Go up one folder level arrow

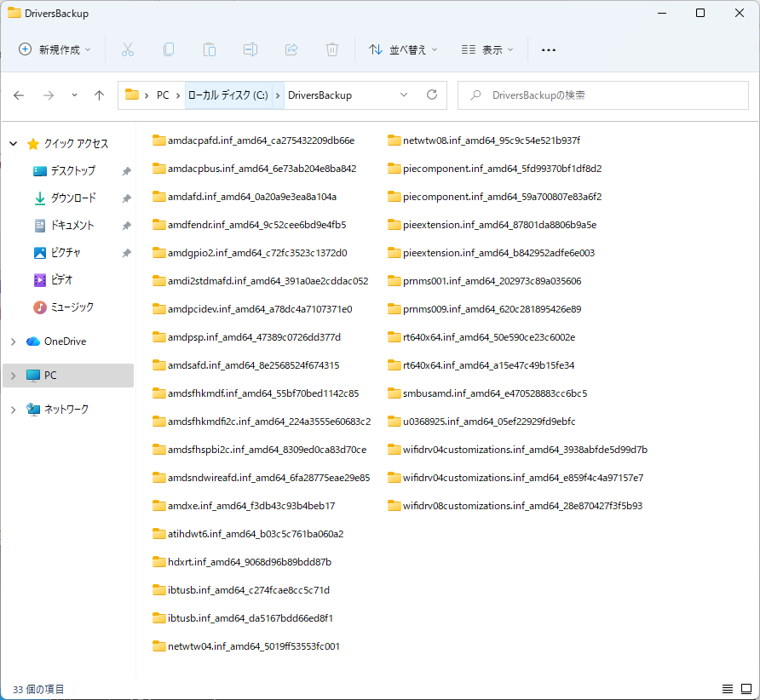pos(99,95)
